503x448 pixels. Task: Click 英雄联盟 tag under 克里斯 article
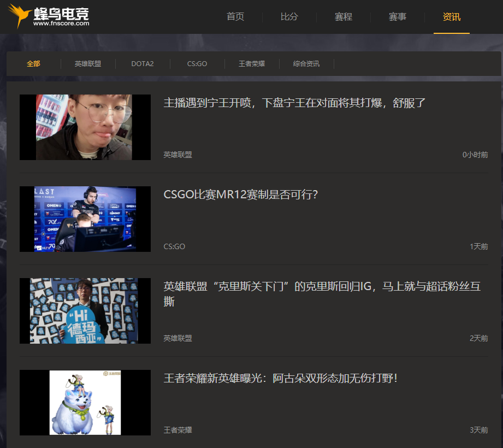177,338
